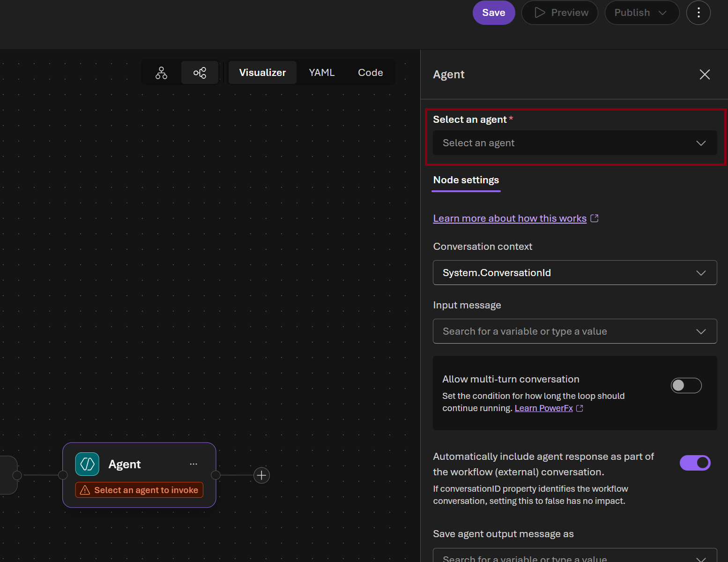Open external link icon beside Learn more
Image resolution: width=728 pixels, height=562 pixels.
pos(594,218)
